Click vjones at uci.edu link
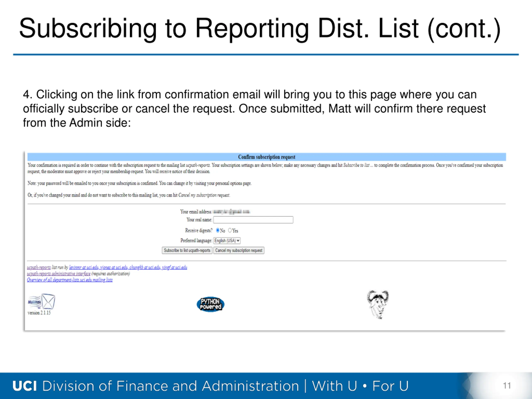This screenshot has height=399, width=532. 114,267
